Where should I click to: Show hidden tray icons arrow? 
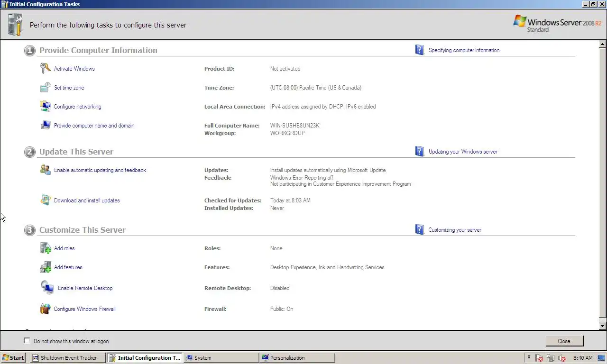529,357
